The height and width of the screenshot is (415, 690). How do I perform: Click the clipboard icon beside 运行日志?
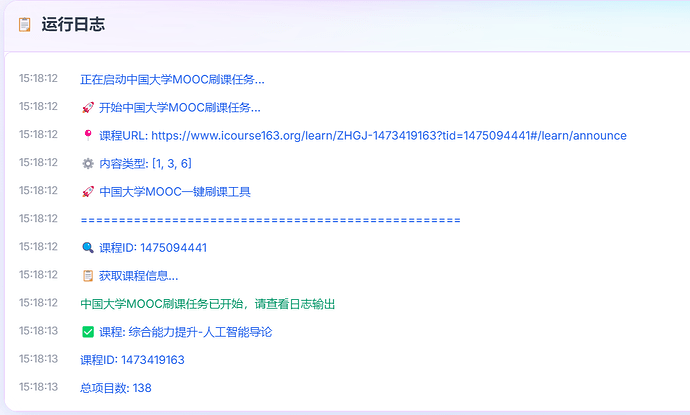(x=24, y=24)
